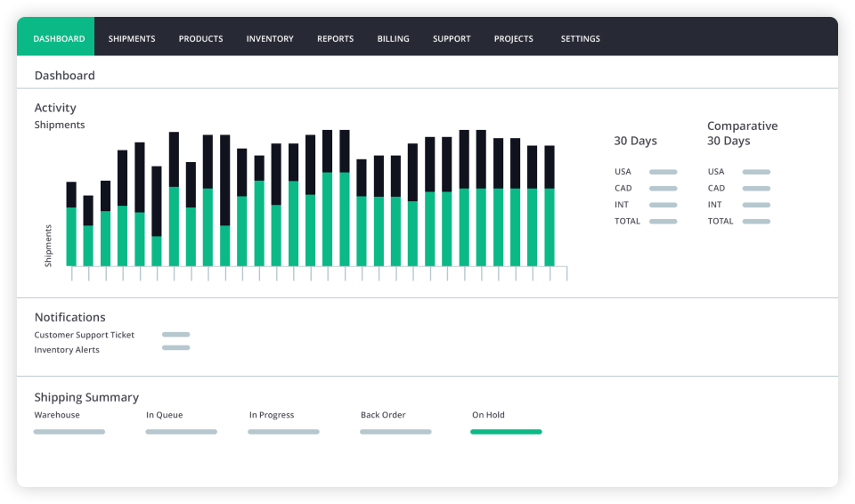855x504 pixels.
Task: Click the Activity section heading
Action: tap(55, 108)
